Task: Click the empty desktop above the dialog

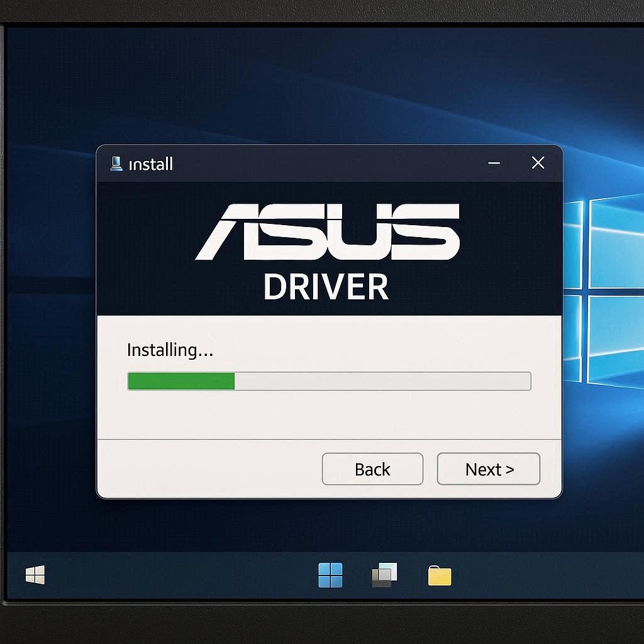Action: (x=314, y=82)
